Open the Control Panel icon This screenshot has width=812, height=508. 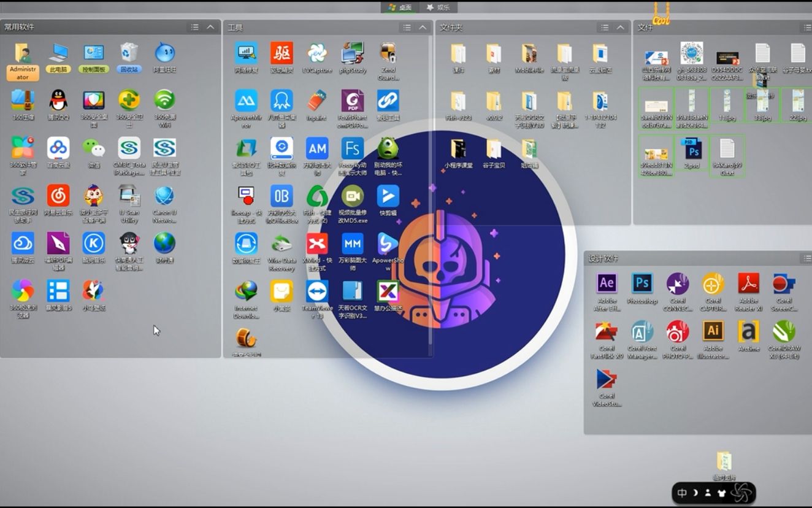point(94,53)
